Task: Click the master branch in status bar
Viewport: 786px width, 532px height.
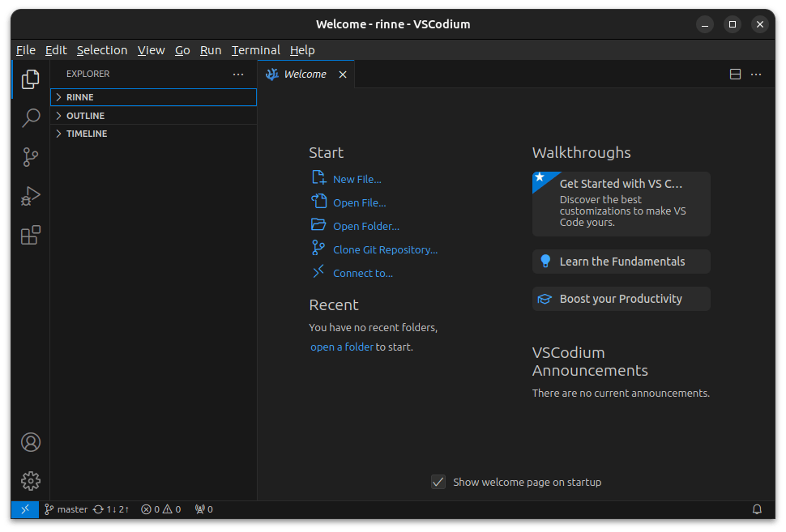Action: 66,509
